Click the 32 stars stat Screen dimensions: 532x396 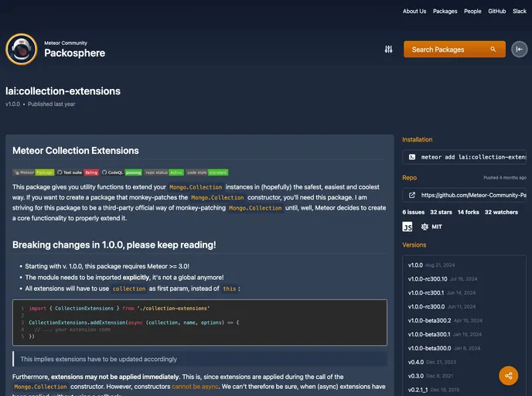(x=441, y=212)
